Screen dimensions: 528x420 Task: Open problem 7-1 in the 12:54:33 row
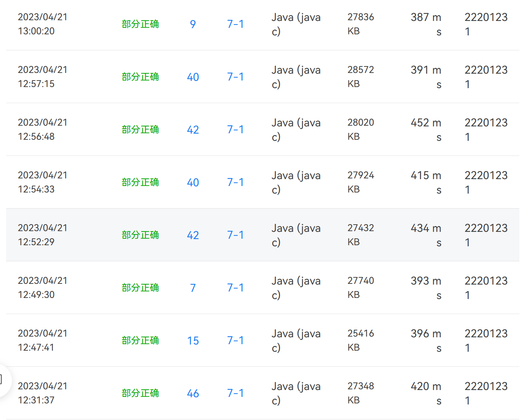[x=235, y=182]
